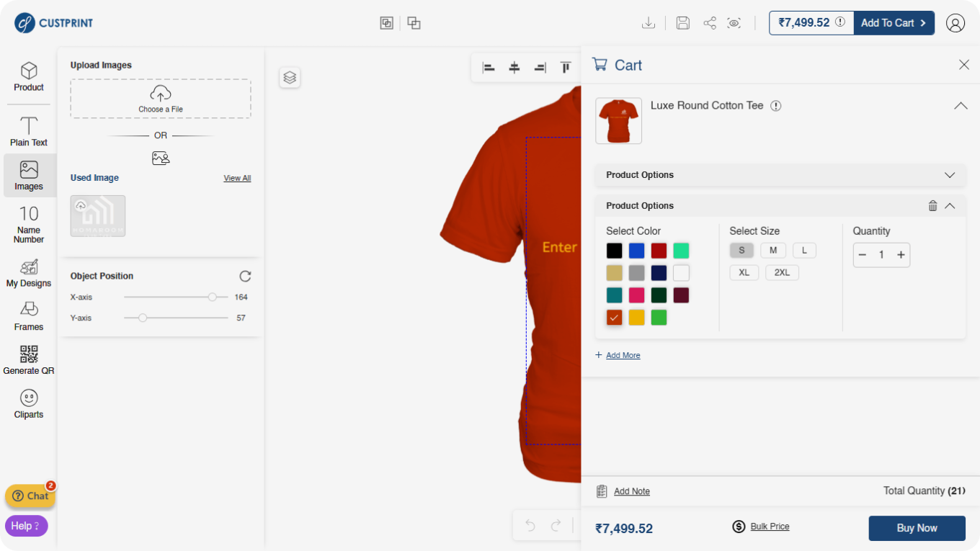Choose the blue color swatch
980x551 pixels.
[x=636, y=251]
